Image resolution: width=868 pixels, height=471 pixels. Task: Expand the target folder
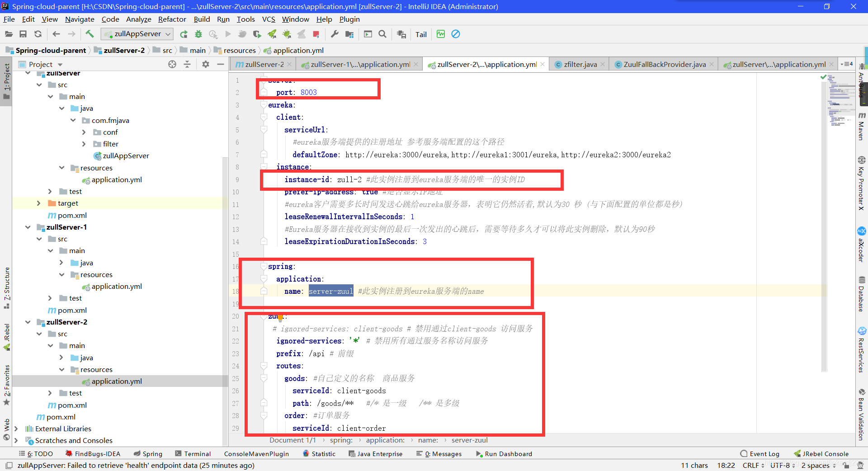pos(39,203)
